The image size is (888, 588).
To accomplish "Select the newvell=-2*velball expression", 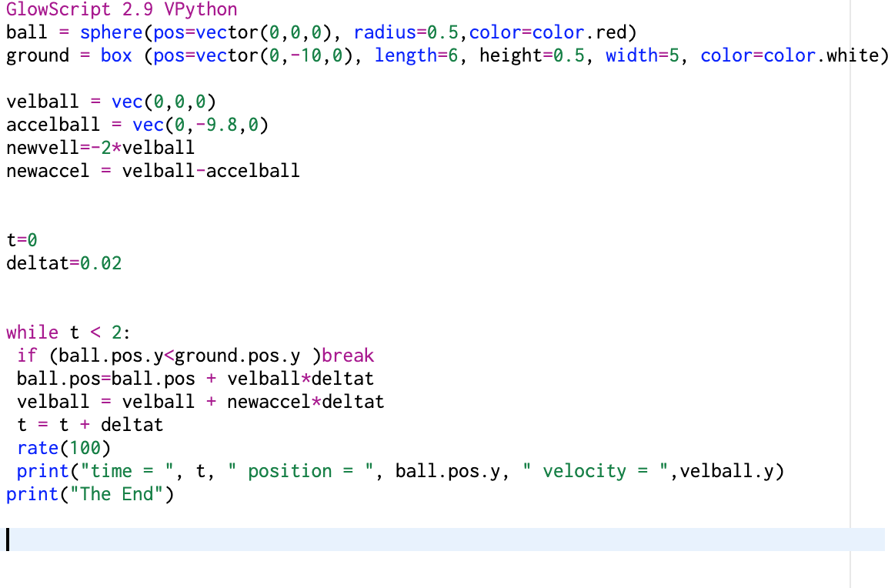I will (x=100, y=147).
